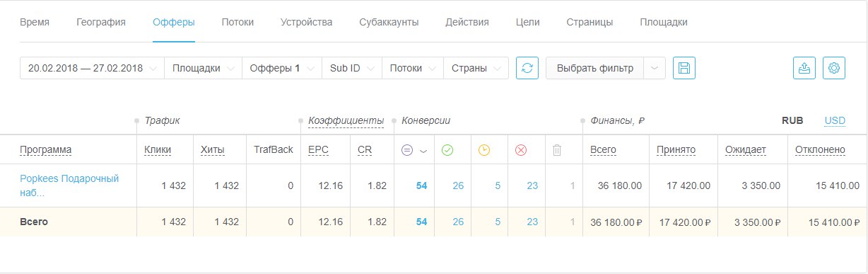Viewport: 868px width, 274px height.
Task: Sort by pending conversions clock icon
Action: pyautogui.click(x=484, y=150)
